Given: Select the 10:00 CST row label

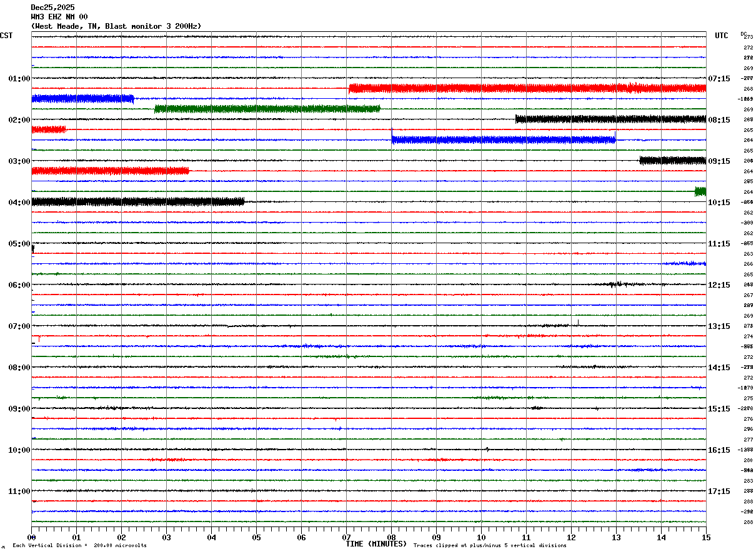Looking at the screenshot, I should click(x=19, y=450).
